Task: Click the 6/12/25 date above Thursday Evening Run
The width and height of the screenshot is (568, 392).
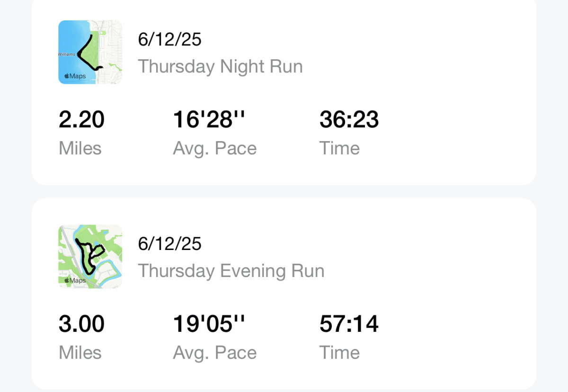Action: (169, 244)
